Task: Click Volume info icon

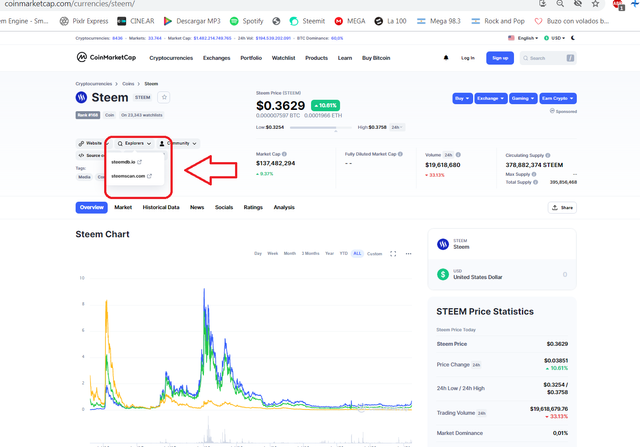Action: 458,155
